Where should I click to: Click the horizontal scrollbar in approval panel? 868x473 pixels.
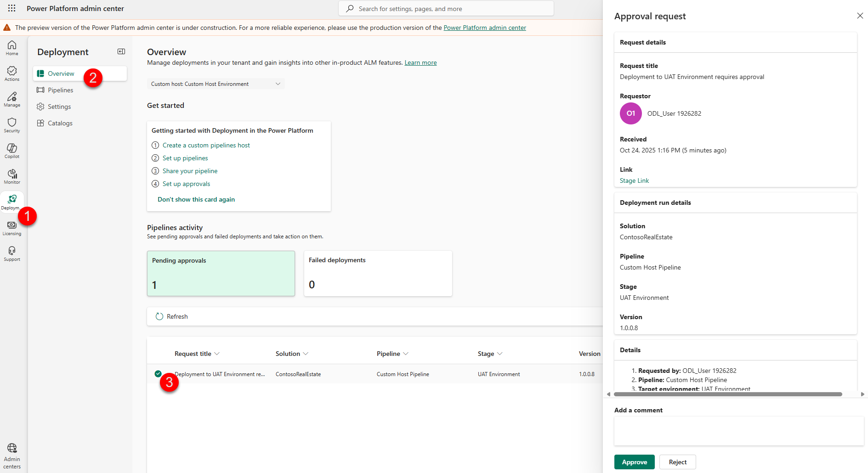pos(728,394)
